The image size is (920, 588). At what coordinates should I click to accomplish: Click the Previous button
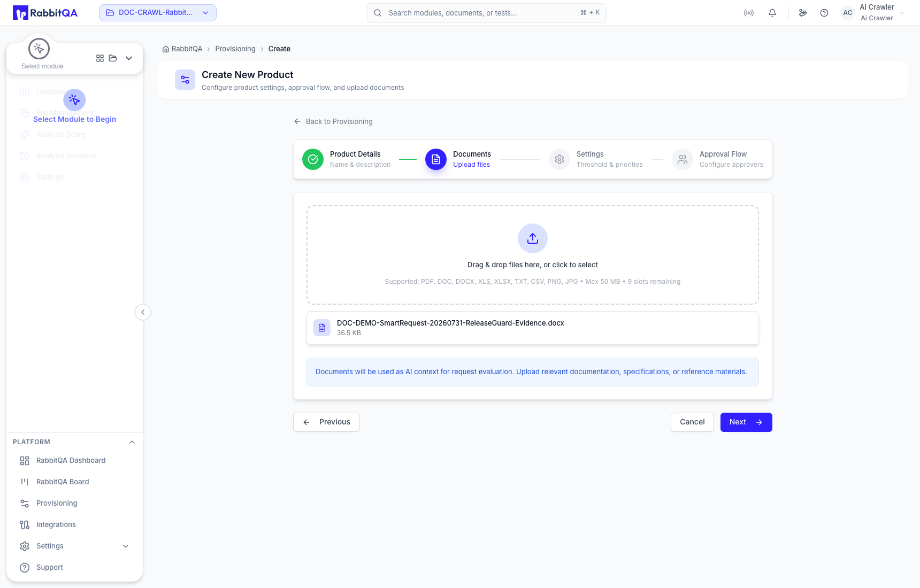point(326,422)
